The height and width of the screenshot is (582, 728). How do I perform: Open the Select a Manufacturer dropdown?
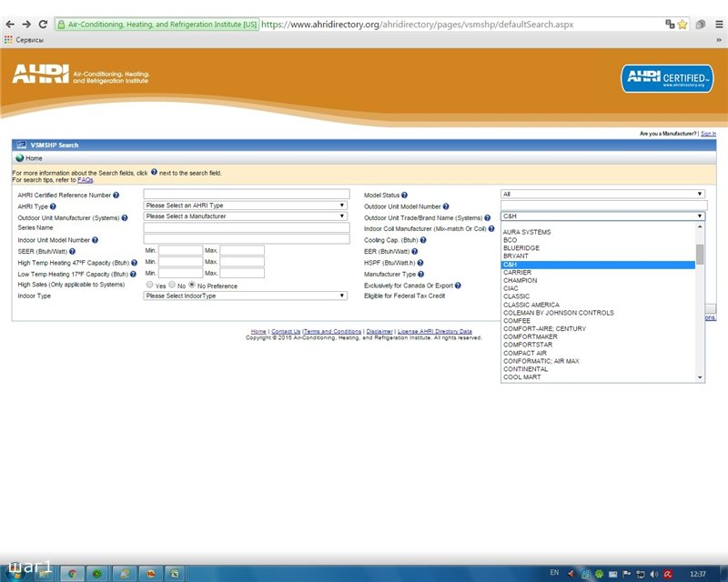pyautogui.click(x=246, y=216)
